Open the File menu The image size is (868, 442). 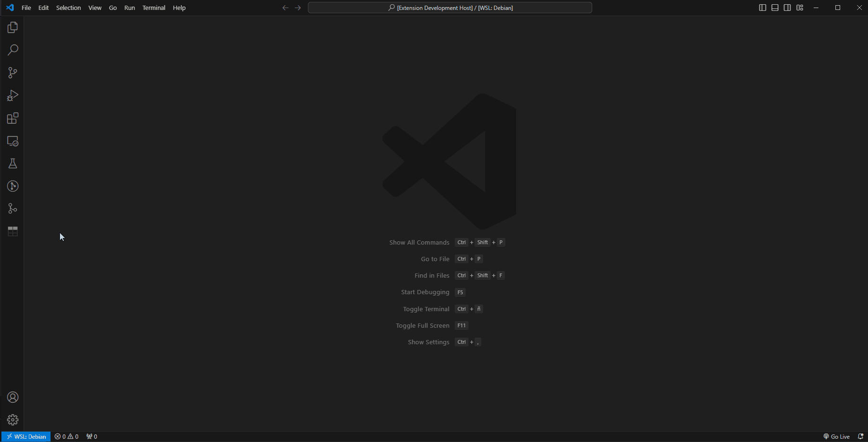click(26, 8)
